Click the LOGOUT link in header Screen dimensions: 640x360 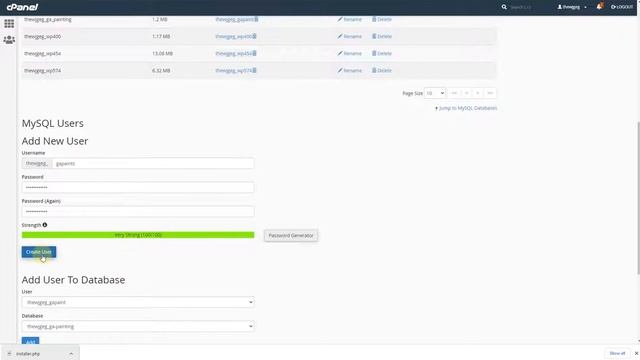tap(622, 7)
